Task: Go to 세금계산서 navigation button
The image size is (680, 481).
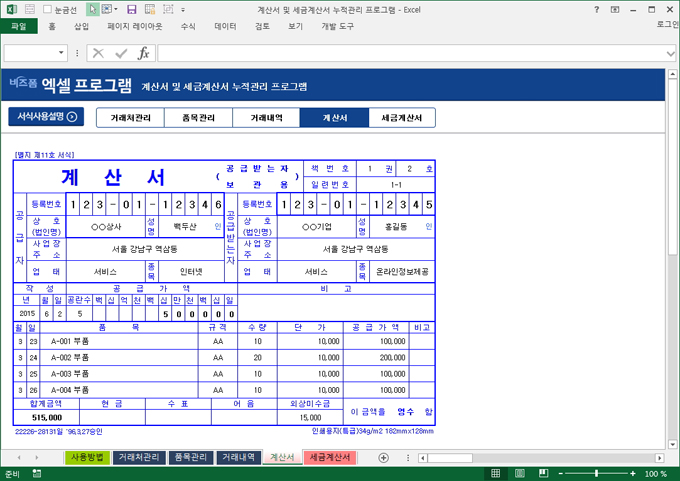Action: pos(402,118)
